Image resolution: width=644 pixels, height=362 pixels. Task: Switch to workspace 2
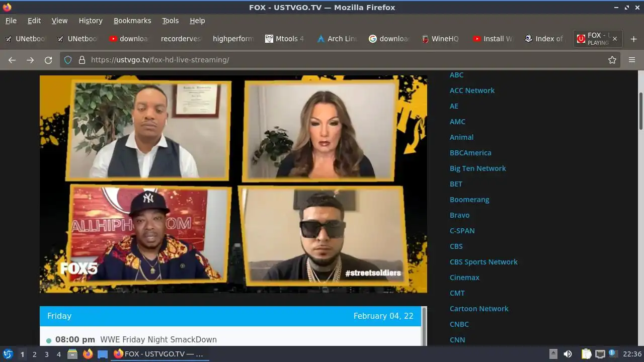(34, 354)
